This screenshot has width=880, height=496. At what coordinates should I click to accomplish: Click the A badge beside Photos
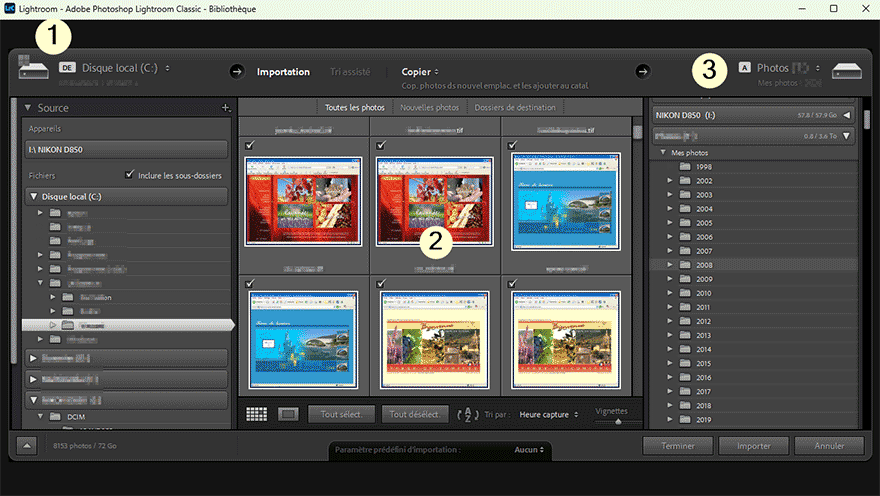pos(744,67)
